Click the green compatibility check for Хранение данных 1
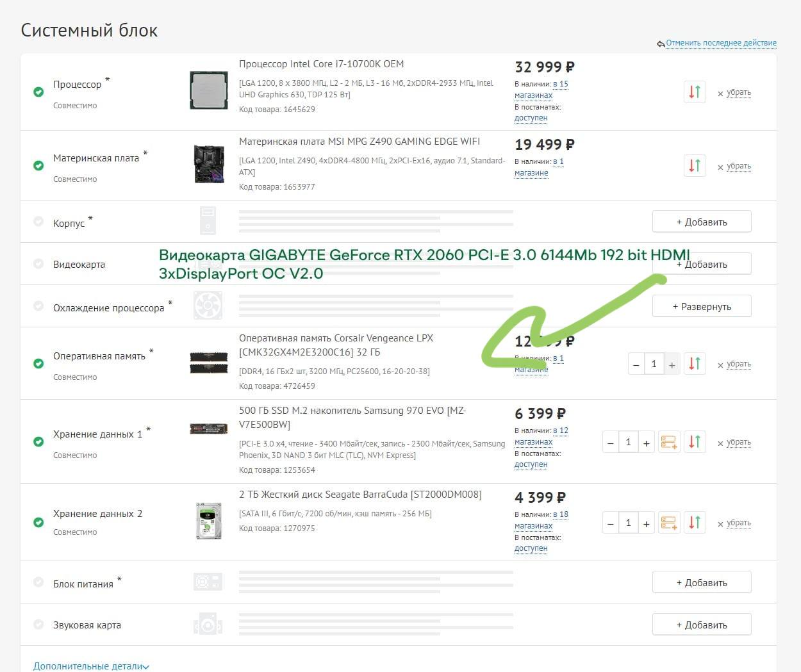 point(38,441)
